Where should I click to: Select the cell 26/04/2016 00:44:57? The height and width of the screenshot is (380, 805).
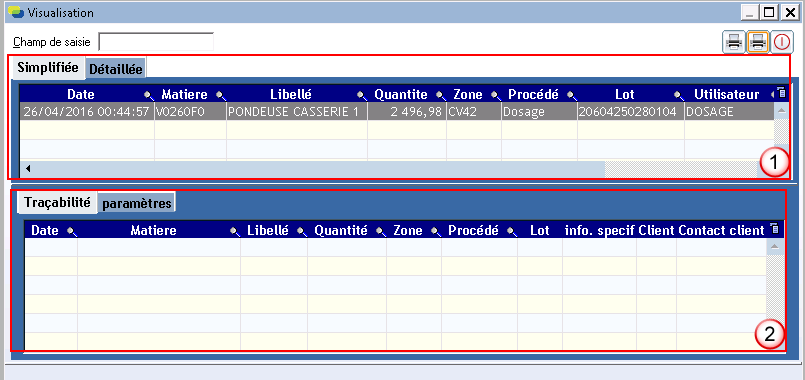pyautogui.click(x=87, y=112)
